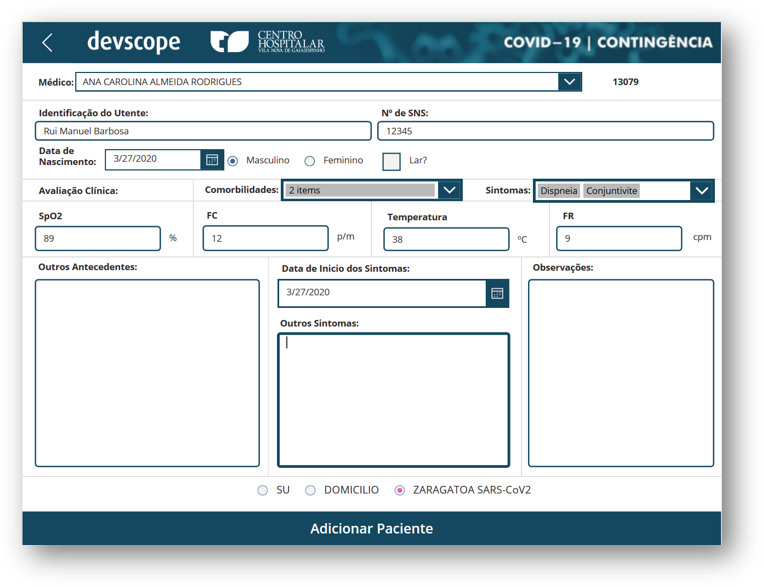
Task: Click the FC value field
Action: tap(266, 238)
